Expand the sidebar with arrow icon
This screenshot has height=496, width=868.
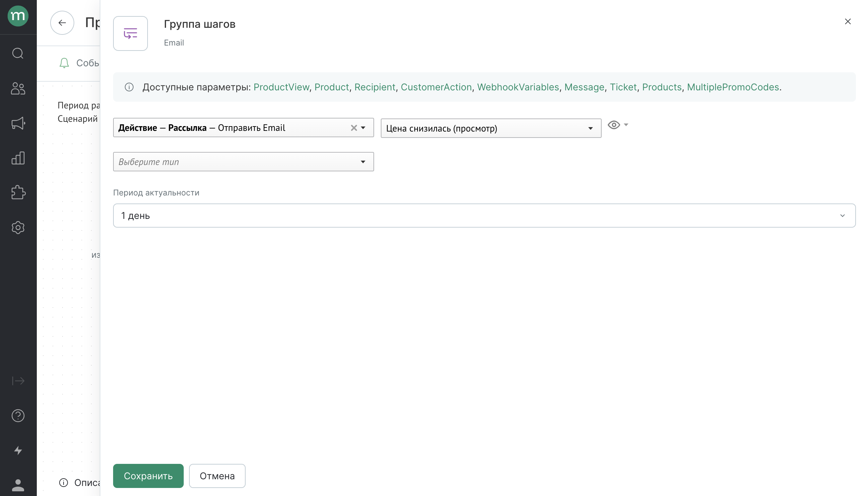(18, 381)
